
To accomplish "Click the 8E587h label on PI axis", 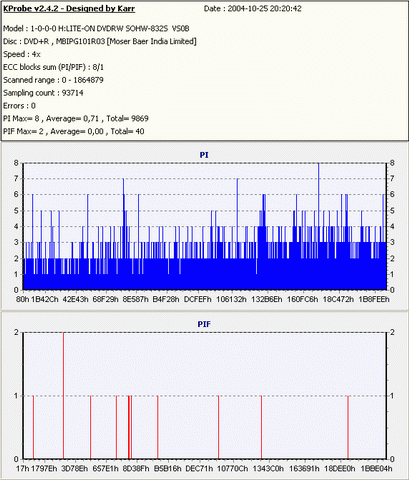I will pos(136,299).
